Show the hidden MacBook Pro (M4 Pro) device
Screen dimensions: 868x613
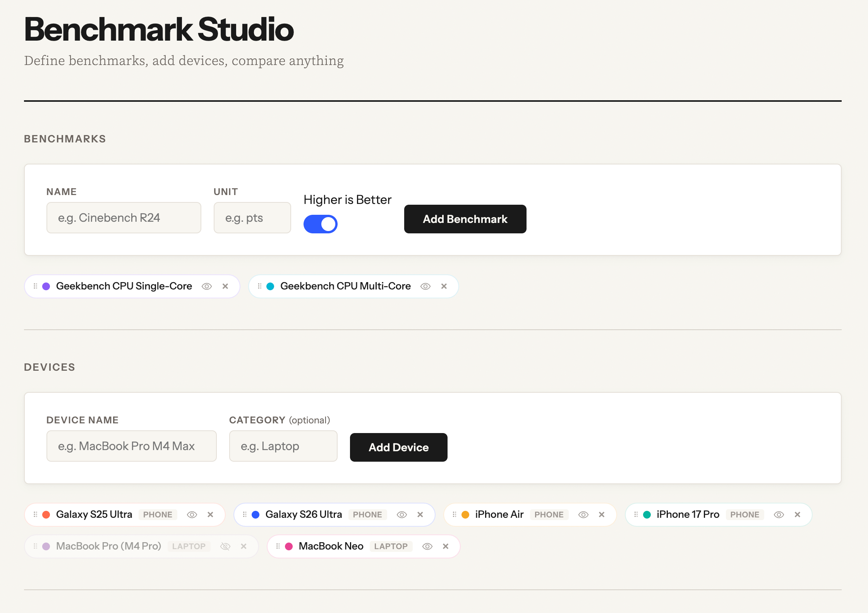[x=225, y=546]
